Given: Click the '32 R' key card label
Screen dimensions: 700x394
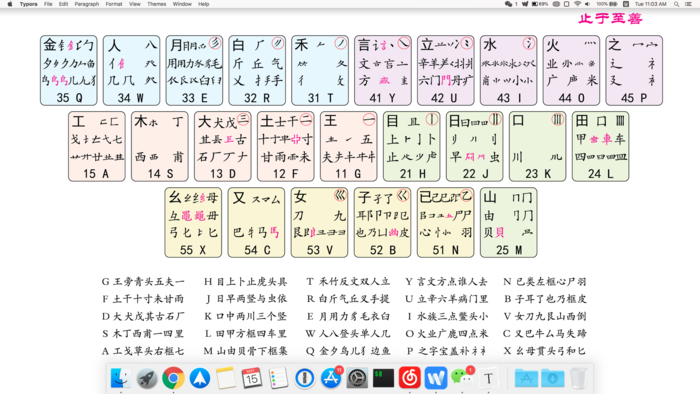Looking at the screenshot, I should (257, 98).
